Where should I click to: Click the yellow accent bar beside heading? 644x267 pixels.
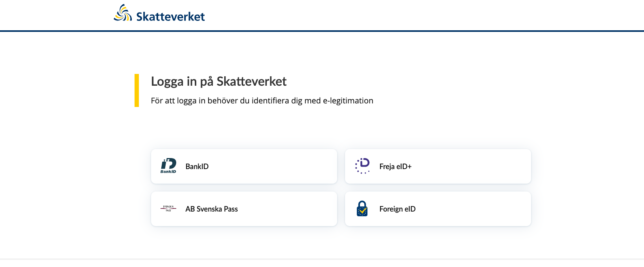coord(137,90)
